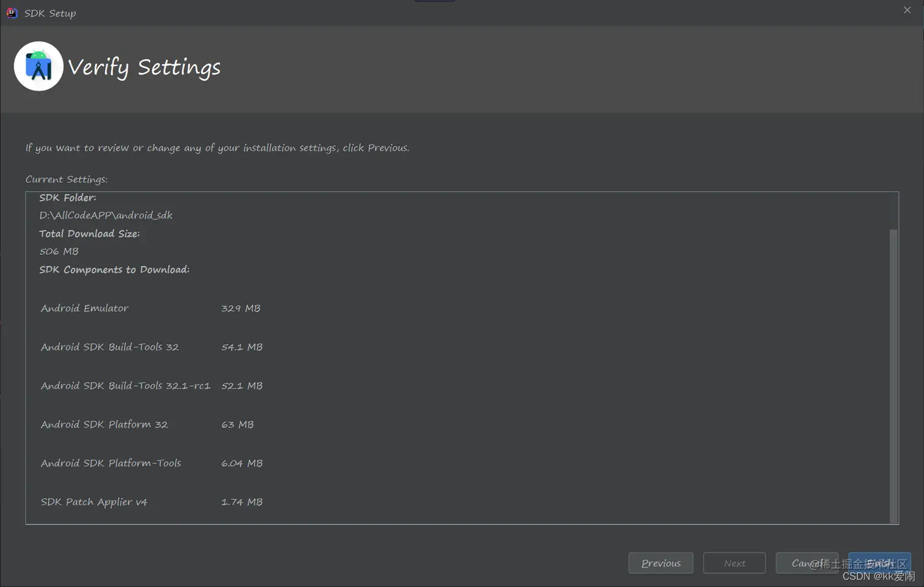Select Android SDK Platform 32 entry
The width and height of the screenshot is (924, 587).
[x=104, y=424]
